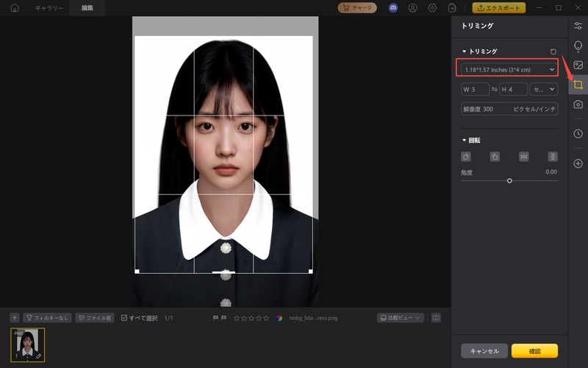Click the H 4 height field
The height and width of the screenshot is (368, 588).
click(x=513, y=89)
